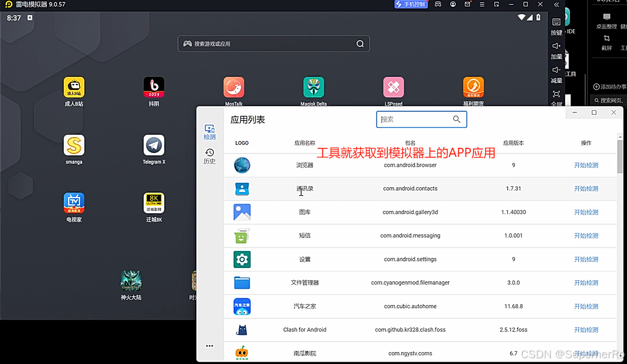Switch to the 历史 history tab
The width and height of the screenshot is (627, 364).
pos(209,156)
